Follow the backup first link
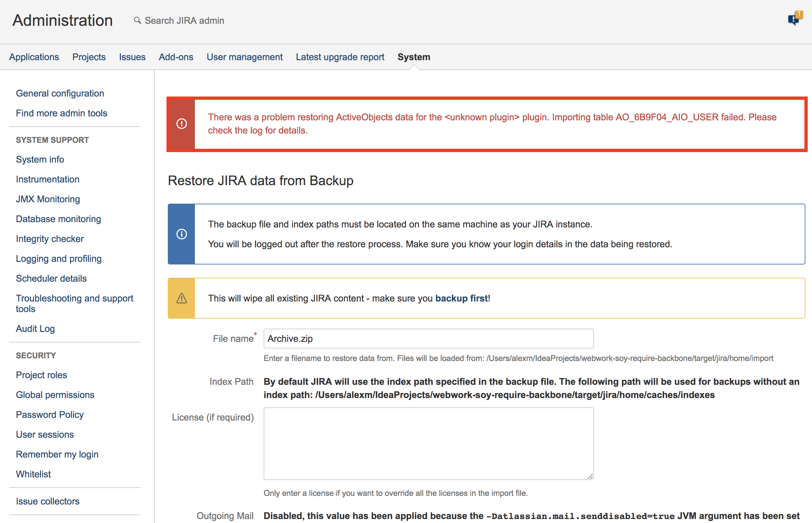812x523 pixels. [461, 298]
